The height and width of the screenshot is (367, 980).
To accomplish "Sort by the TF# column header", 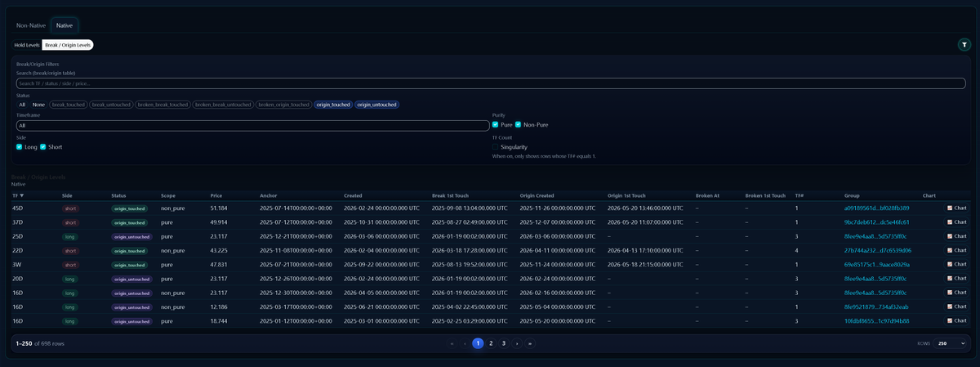I will 800,195.
